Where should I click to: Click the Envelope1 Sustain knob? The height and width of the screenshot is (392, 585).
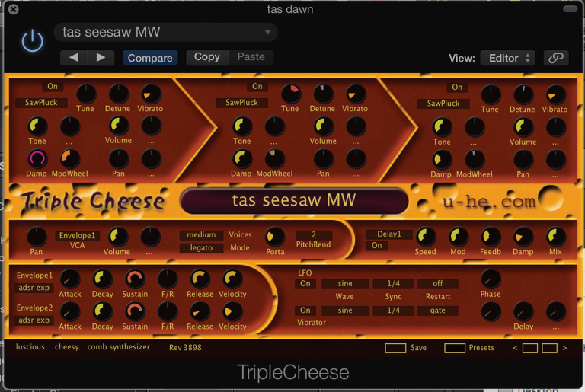point(135,279)
